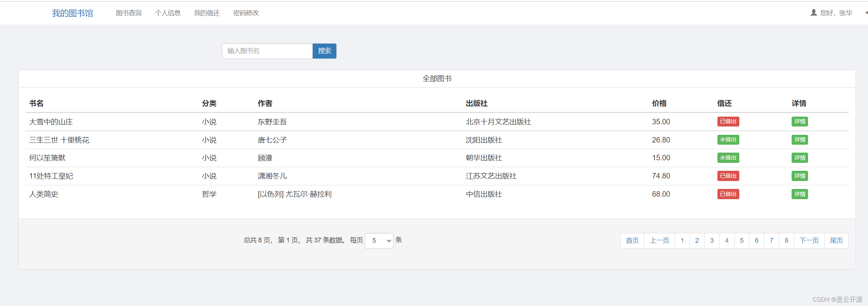
Task: Go to 上一页 previous page
Action: pos(660,241)
